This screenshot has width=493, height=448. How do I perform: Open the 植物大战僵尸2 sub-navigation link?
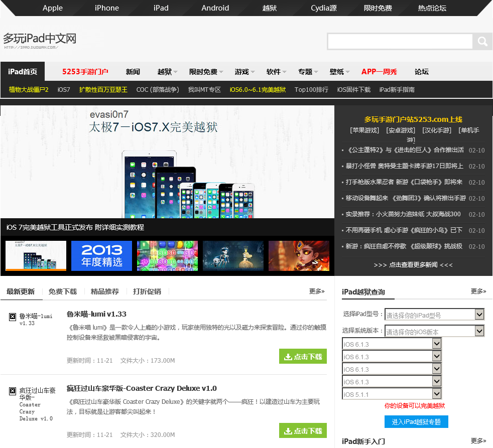click(29, 89)
